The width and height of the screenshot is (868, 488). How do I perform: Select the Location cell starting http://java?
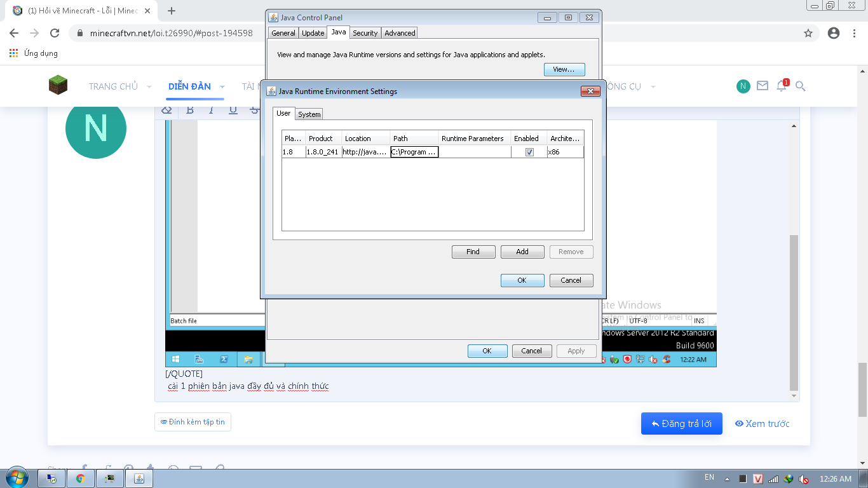(x=365, y=152)
